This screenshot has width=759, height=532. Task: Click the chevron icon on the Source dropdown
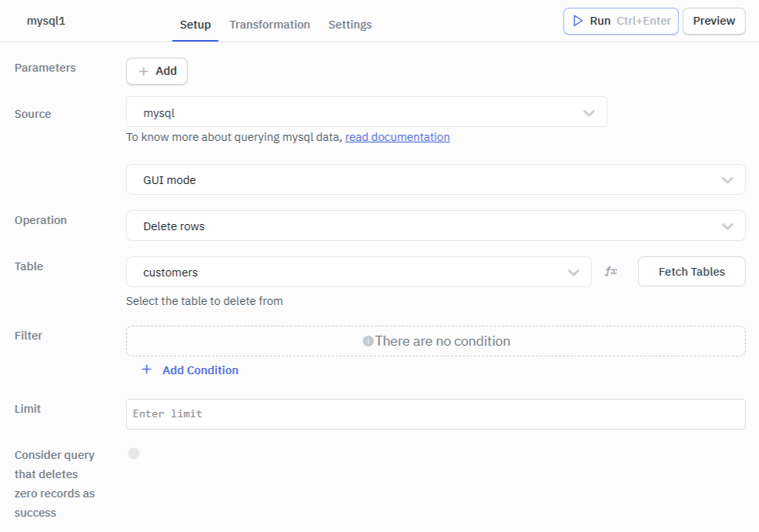[x=590, y=112]
